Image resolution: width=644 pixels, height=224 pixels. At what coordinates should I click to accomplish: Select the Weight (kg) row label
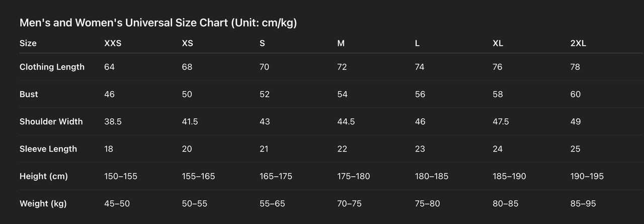pyautogui.click(x=43, y=203)
